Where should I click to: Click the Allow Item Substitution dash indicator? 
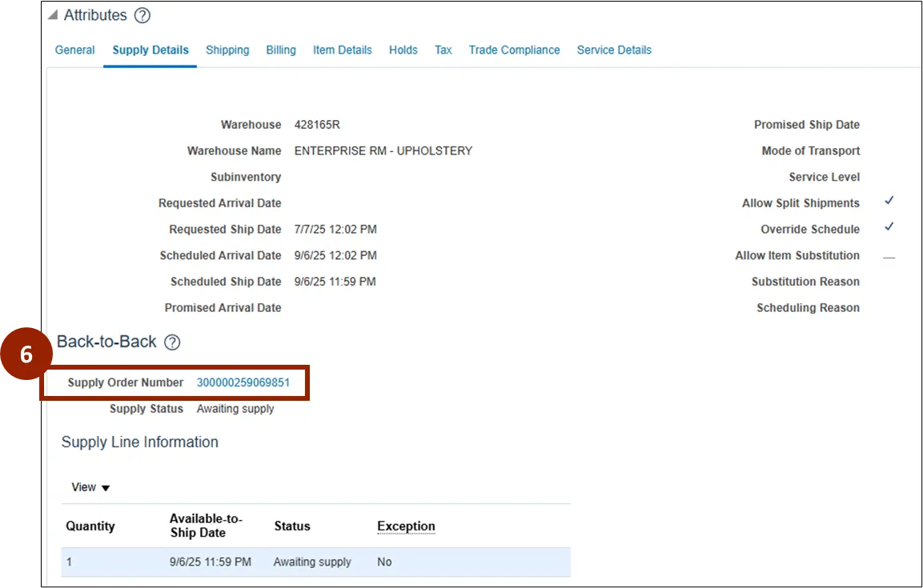(889, 257)
